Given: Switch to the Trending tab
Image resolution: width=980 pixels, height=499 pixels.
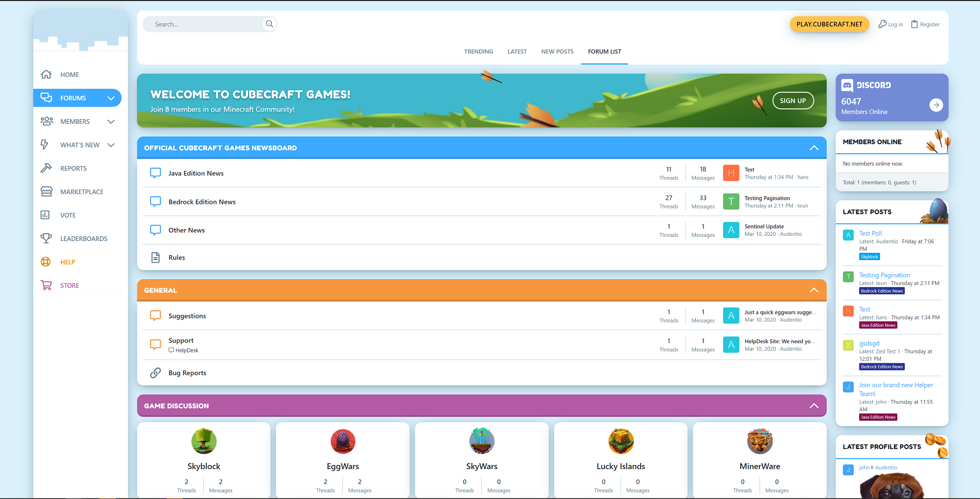Looking at the screenshot, I should tap(478, 52).
